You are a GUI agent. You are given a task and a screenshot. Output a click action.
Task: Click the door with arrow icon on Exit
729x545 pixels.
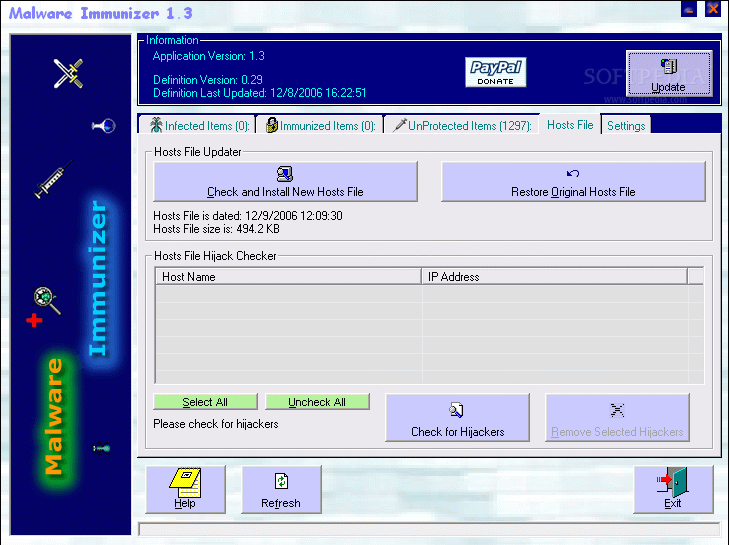point(673,482)
